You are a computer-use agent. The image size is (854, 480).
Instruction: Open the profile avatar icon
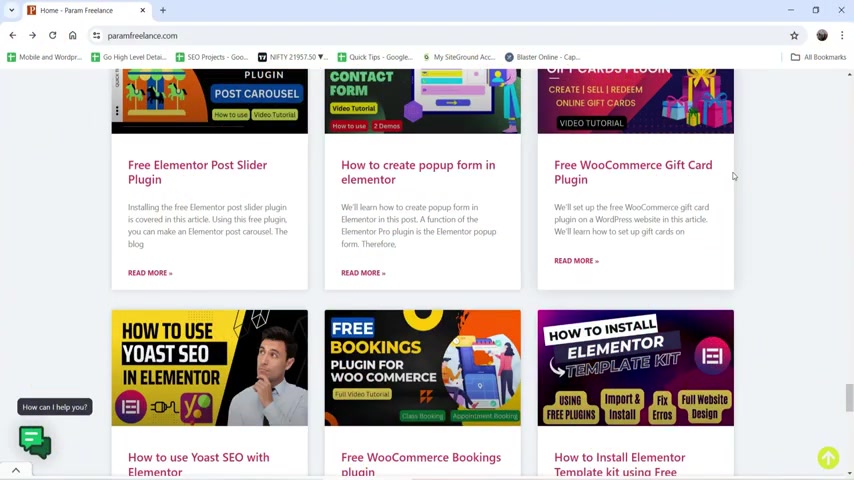point(822,35)
